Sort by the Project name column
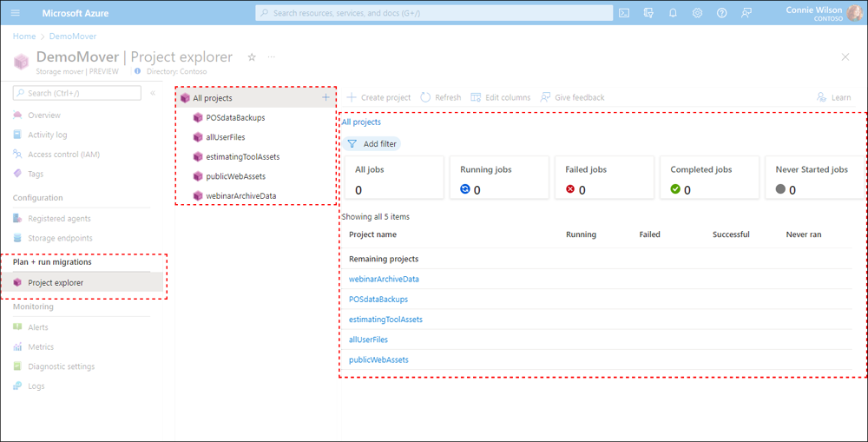Viewport: 868px width, 442px height. [x=372, y=234]
